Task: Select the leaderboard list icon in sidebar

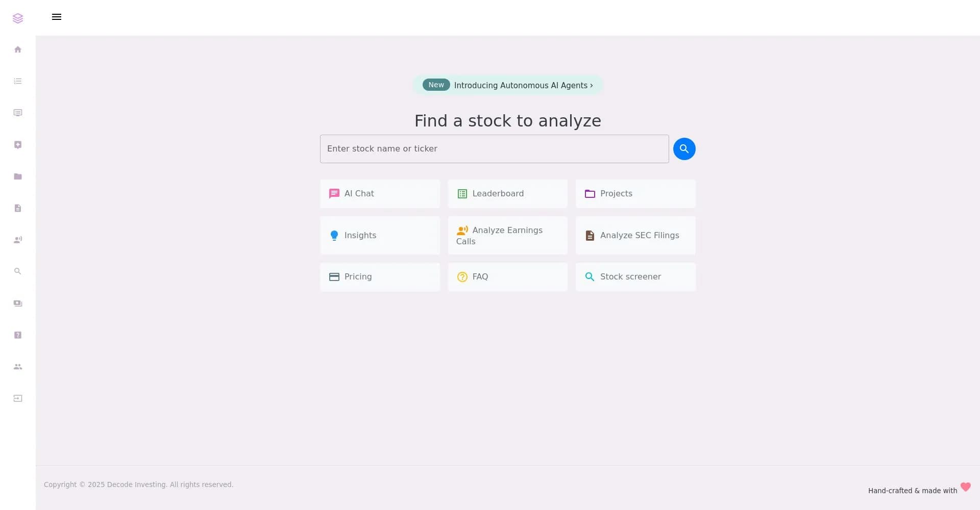Action: (x=18, y=81)
